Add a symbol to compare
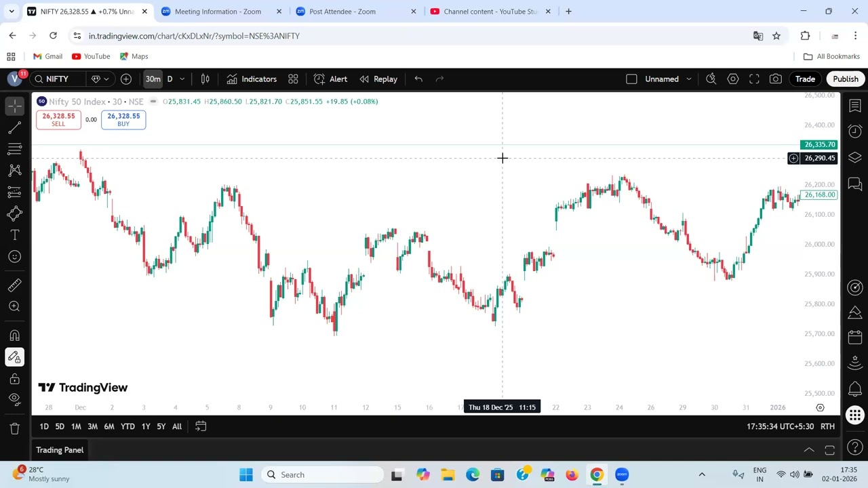The height and width of the screenshot is (488, 868). tap(126, 79)
